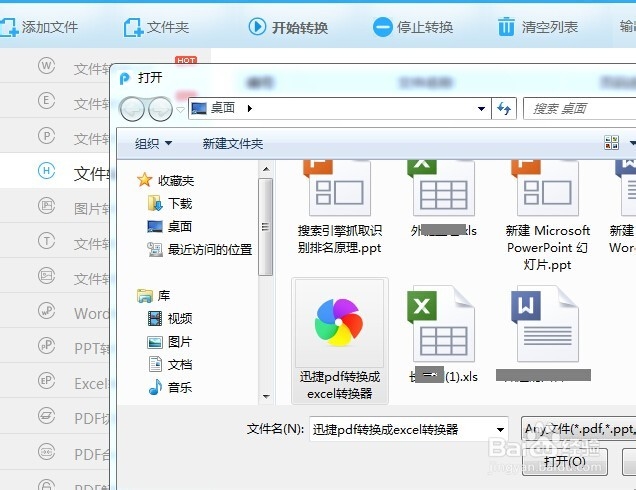Click the back navigation arrow in dialog
Image resolution: width=636 pixels, height=490 pixels.
coord(131,109)
